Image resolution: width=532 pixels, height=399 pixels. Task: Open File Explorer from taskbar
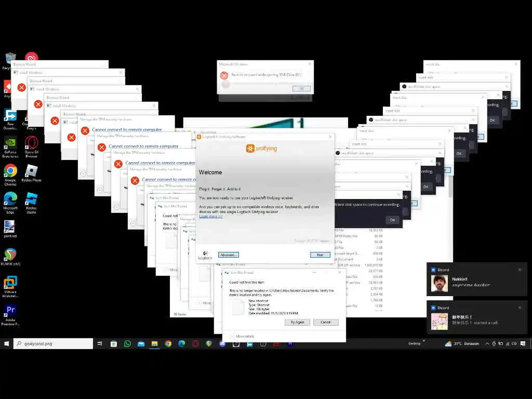pyautogui.click(x=155, y=344)
